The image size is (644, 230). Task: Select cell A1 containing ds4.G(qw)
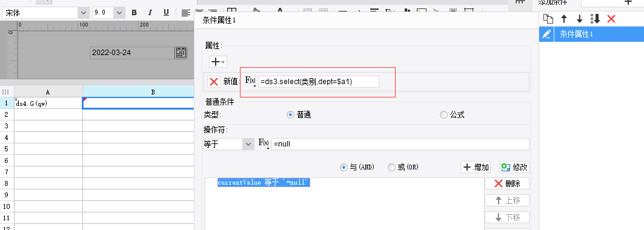click(x=48, y=103)
